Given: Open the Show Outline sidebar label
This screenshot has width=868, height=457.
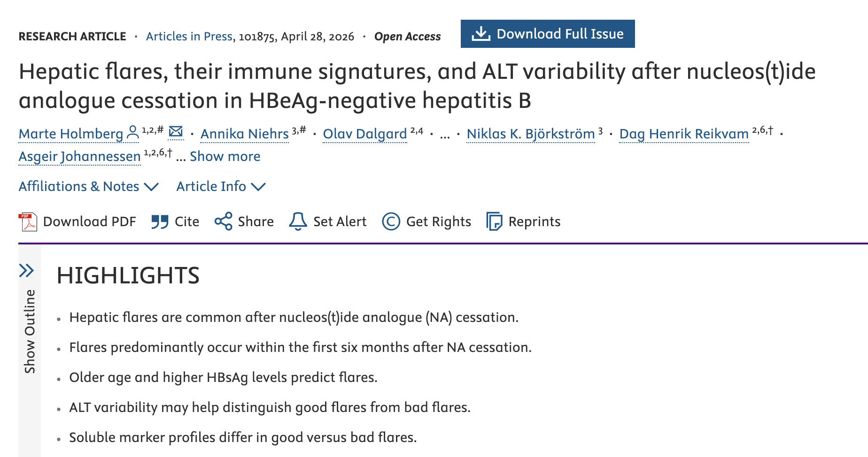Looking at the screenshot, I should point(30,331).
